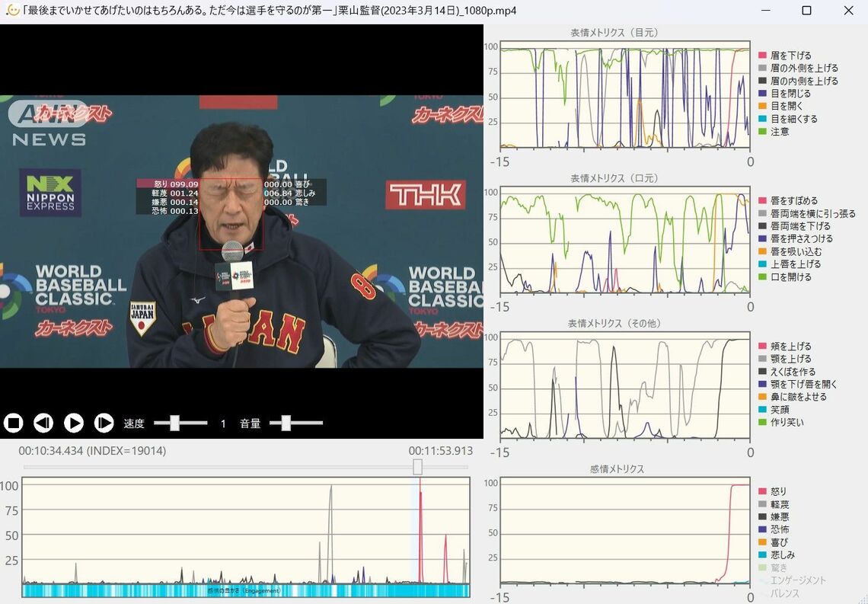
Task: Click the video seek bar thumb
Action: [x=418, y=467]
